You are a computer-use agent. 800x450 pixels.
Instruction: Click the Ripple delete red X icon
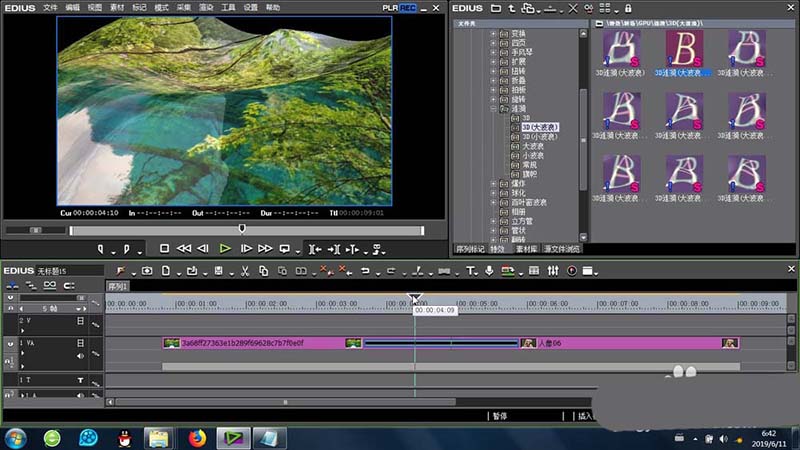(345, 271)
